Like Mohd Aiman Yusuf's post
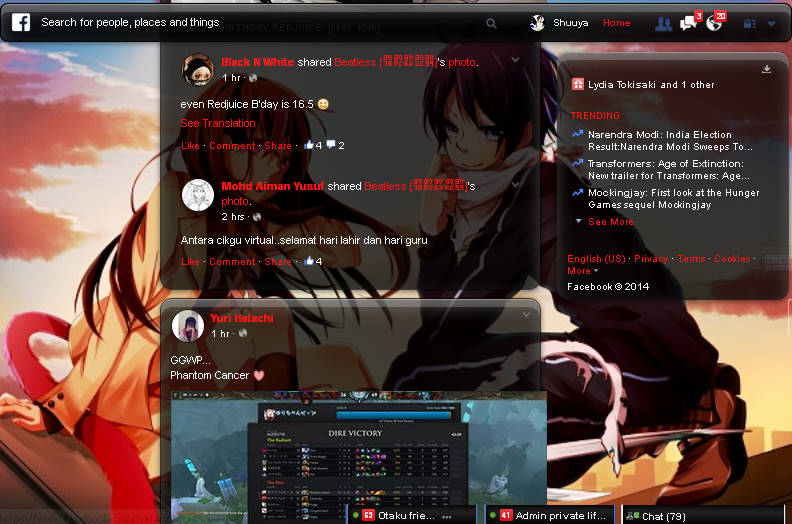This screenshot has width=792, height=524. (x=190, y=262)
